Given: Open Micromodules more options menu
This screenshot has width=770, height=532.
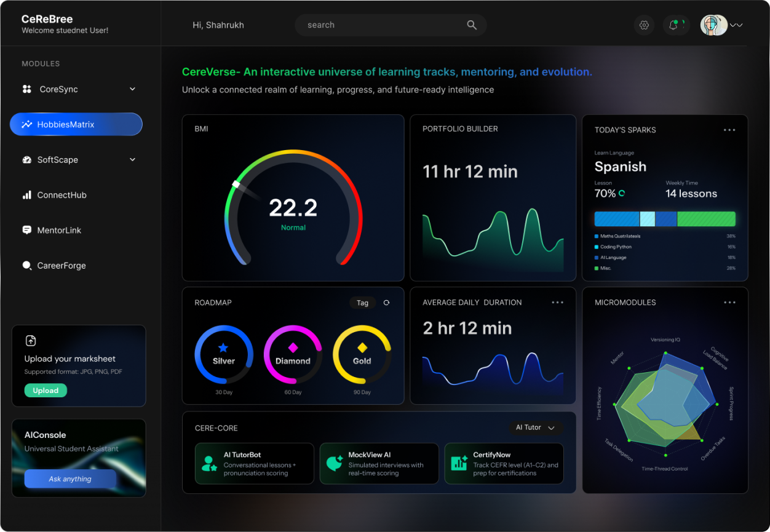Looking at the screenshot, I should (x=729, y=303).
